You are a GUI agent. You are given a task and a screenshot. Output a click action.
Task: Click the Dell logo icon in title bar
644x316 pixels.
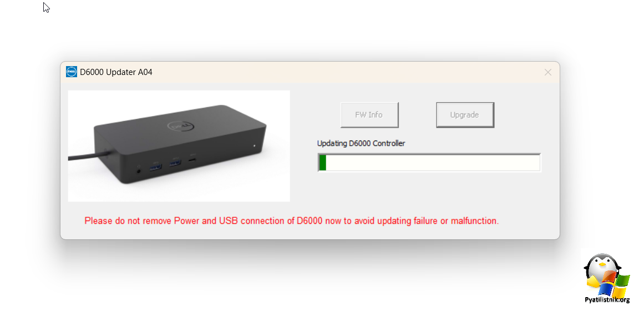click(72, 72)
